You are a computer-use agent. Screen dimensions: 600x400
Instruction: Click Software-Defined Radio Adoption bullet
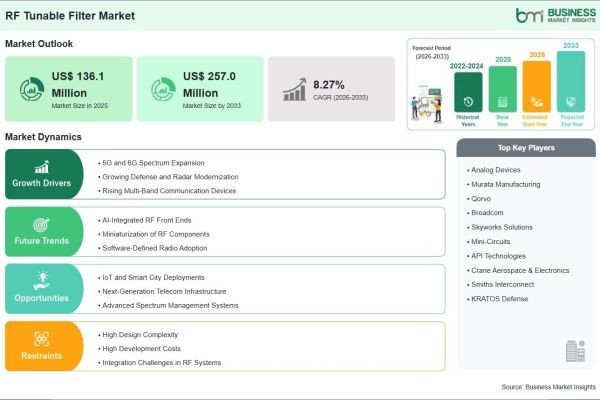(153, 248)
